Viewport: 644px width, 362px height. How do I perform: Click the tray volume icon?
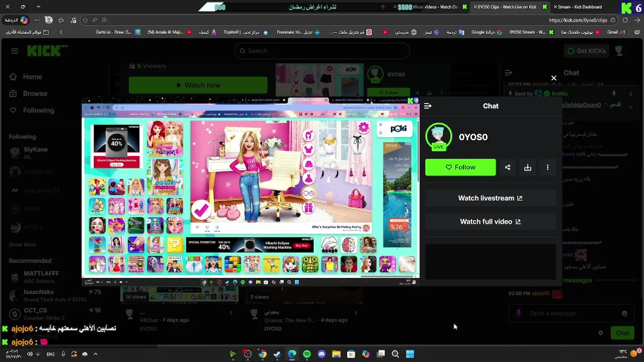click(30, 354)
